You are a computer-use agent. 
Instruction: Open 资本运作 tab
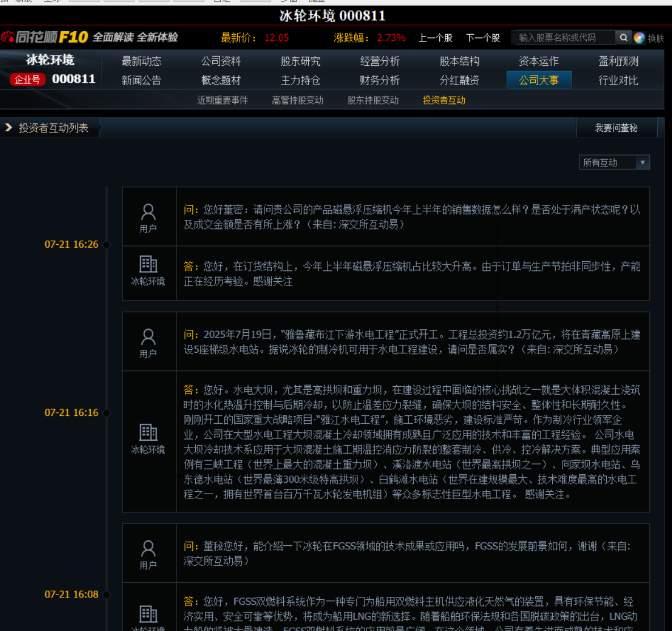539,61
